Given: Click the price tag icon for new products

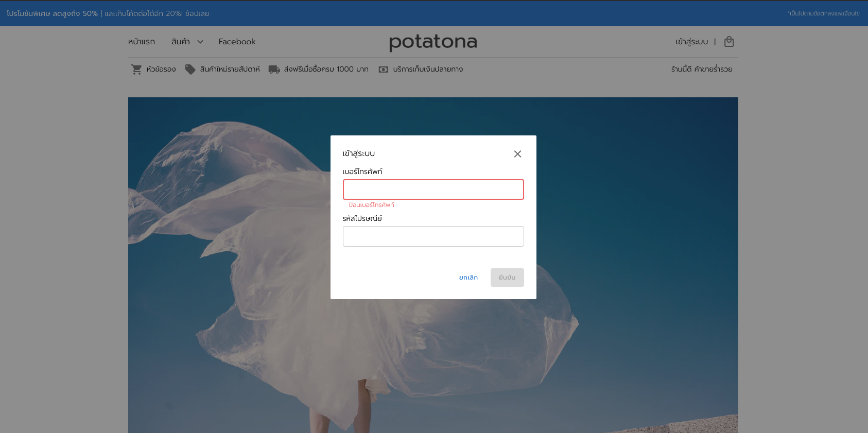Looking at the screenshot, I should 190,70.
